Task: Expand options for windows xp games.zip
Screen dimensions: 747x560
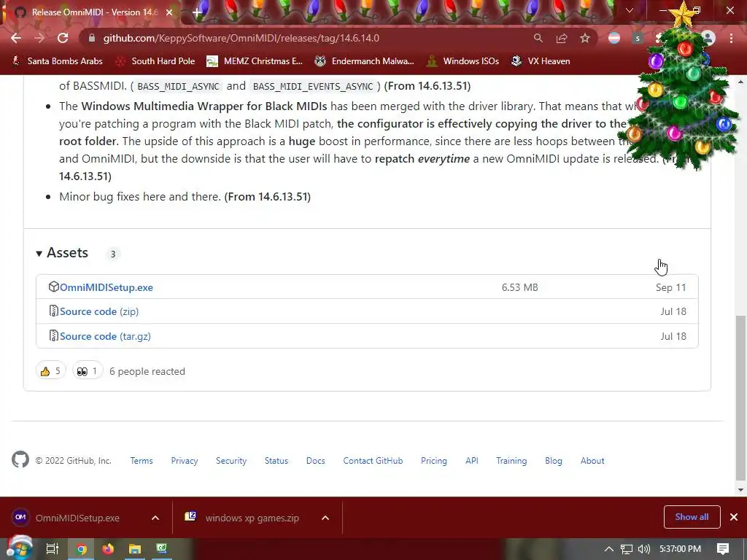Action: point(325,518)
